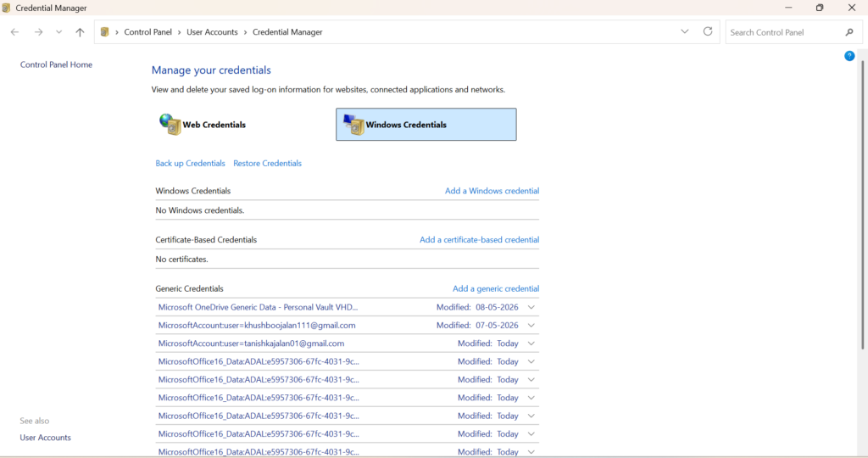The image size is (868, 458).
Task: Click the 08-05-2026 modified date
Action: click(x=497, y=307)
